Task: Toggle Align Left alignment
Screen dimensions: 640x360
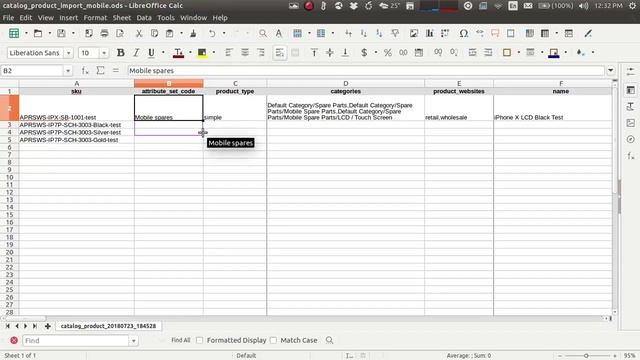Action: tap(229, 53)
